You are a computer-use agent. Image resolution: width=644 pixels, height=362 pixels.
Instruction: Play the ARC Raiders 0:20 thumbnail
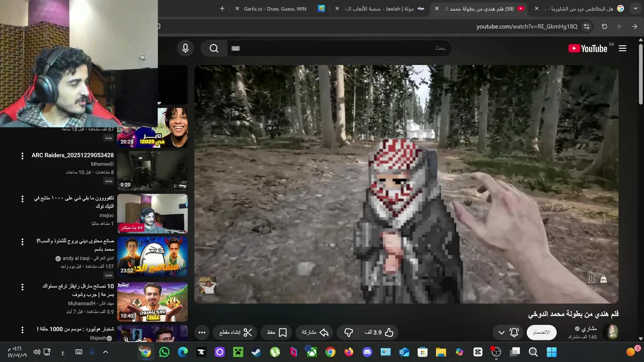152,170
